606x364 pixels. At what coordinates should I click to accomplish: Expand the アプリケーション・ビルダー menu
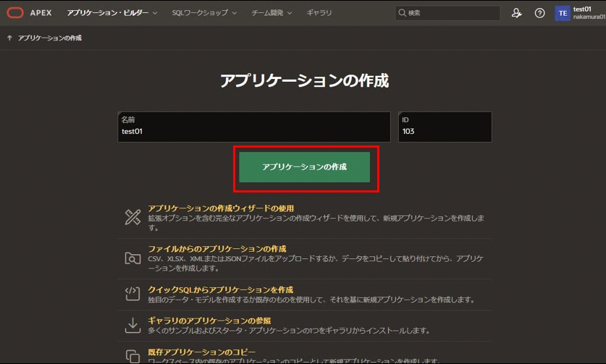coord(111,13)
